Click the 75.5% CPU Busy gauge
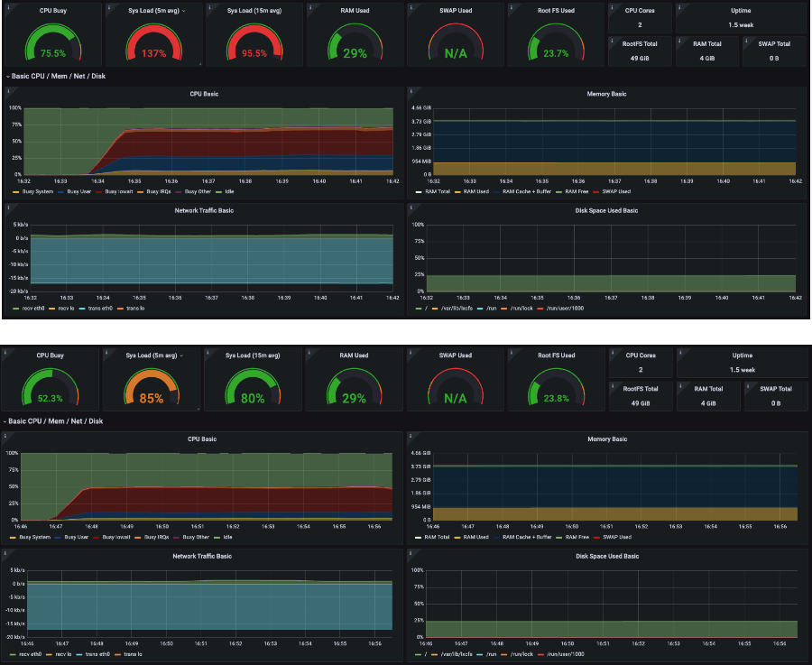Image resolution: width=812 pixels, height=665 pixels. 53,43
